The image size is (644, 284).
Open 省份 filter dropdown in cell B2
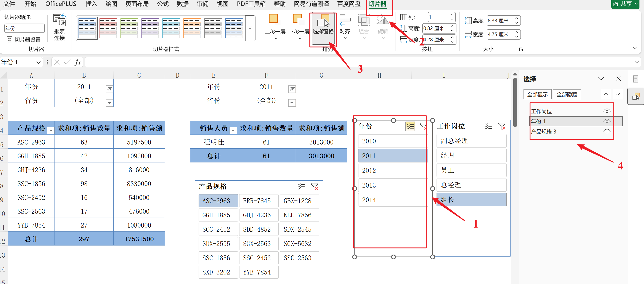click(x=109, y=103)
